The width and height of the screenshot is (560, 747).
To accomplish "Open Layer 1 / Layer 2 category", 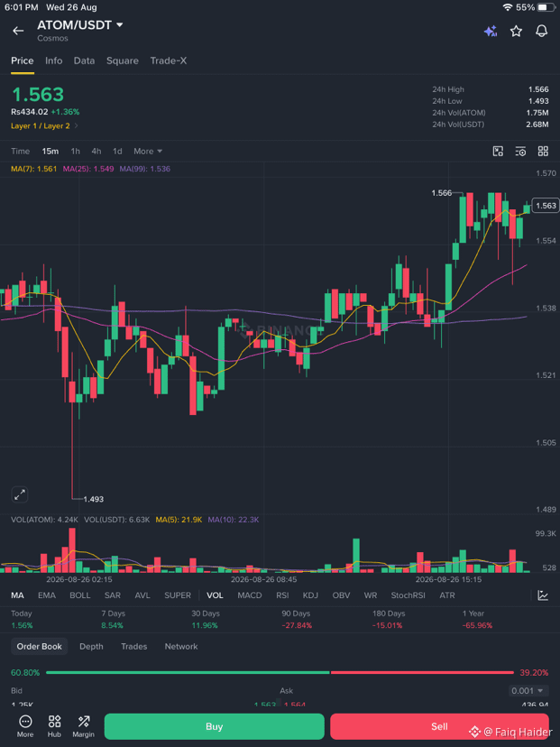I will (x=45, y=125).
